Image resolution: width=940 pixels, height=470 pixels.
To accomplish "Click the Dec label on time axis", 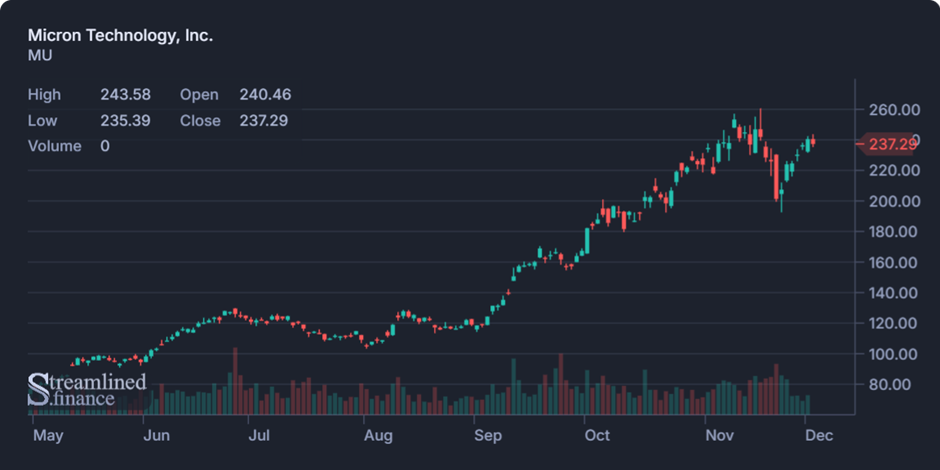I will pyautogui.click(x=820, y=436).
